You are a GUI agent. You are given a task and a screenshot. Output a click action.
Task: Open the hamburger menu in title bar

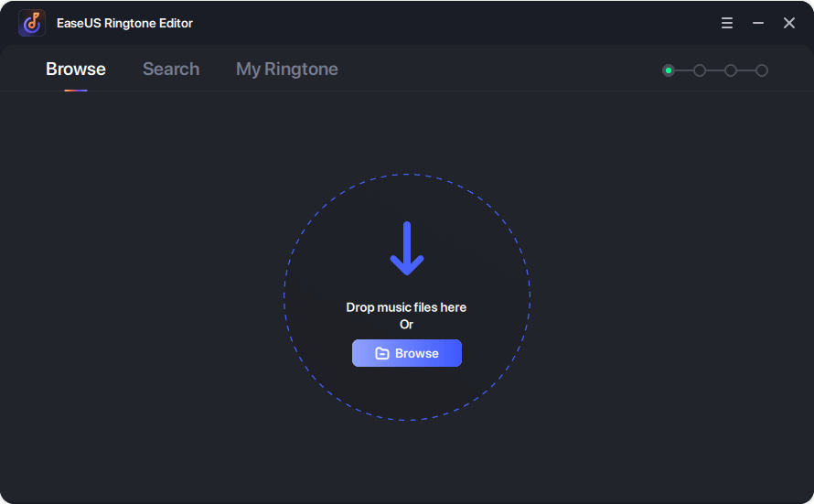tap(727, 23)
